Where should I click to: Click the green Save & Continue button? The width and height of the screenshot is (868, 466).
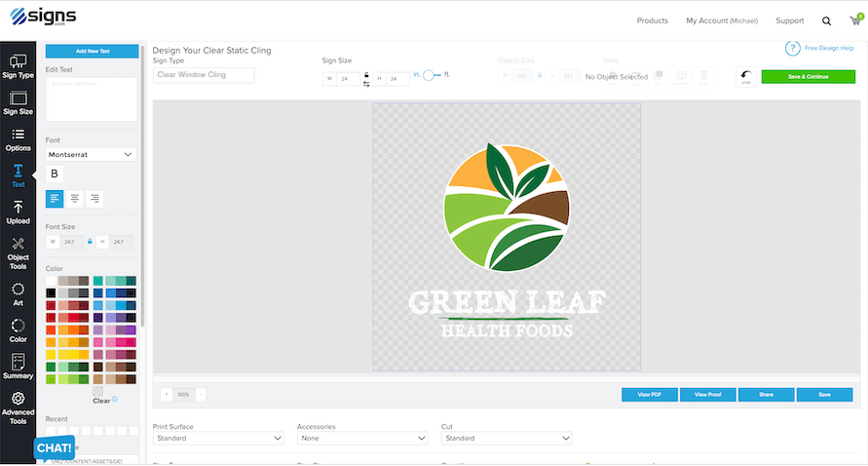tap(808, 76)
